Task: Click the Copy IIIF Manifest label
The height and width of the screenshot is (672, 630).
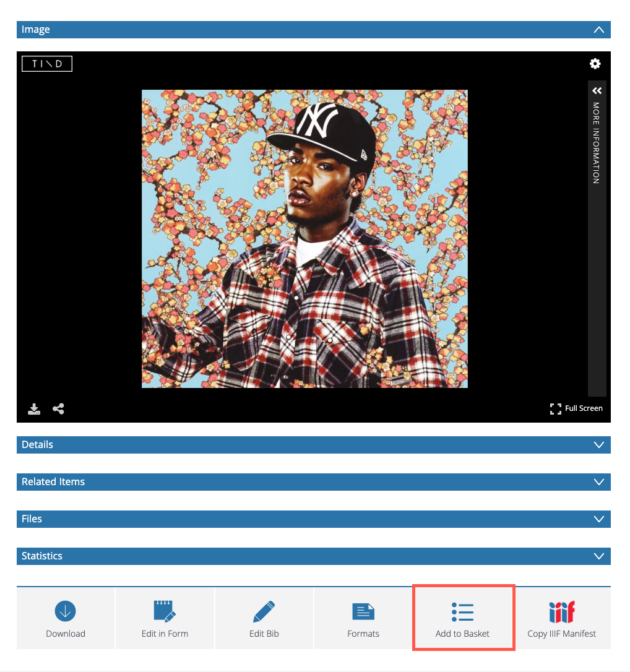Action: click(561, 634)
